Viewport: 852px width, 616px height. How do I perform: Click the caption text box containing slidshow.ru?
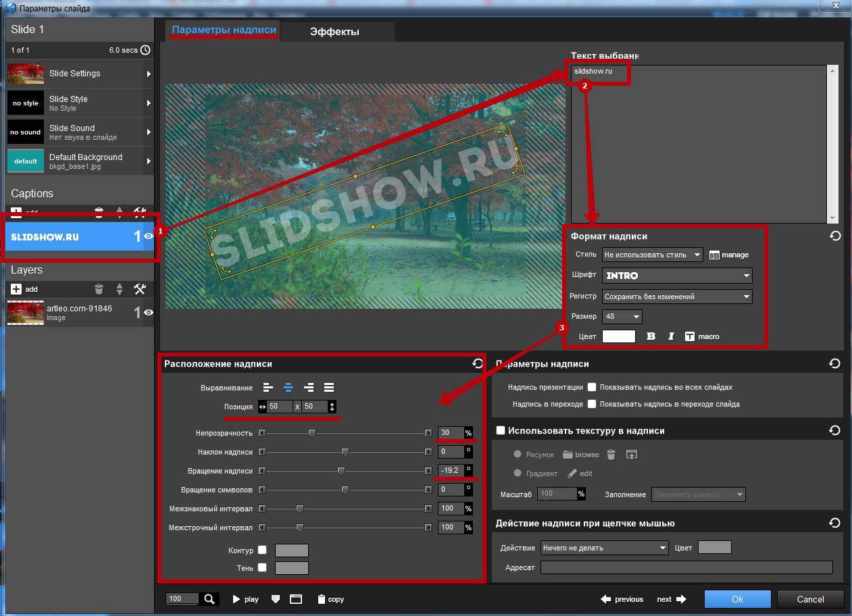699,143
